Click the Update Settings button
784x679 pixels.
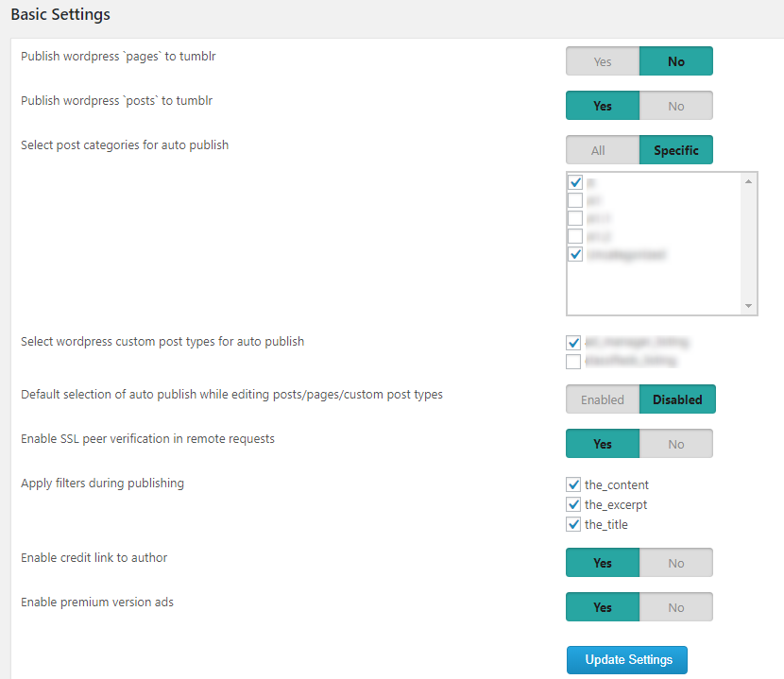(626, 659)
